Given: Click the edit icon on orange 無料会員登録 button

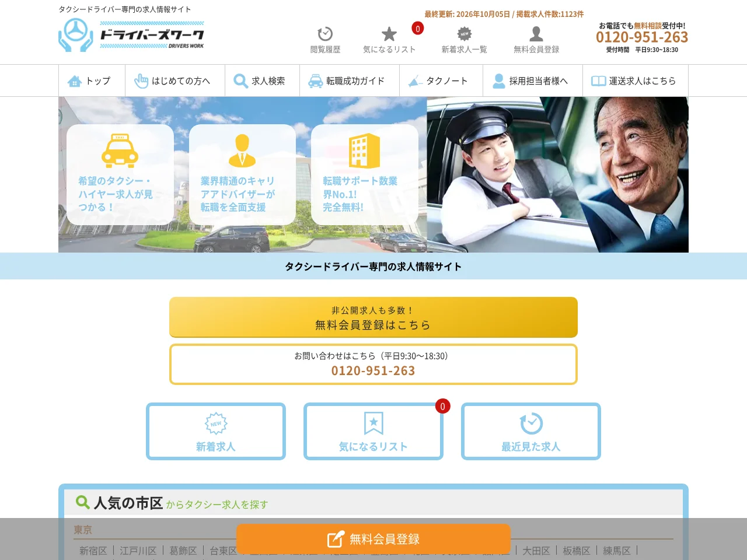Looking at the screenshot, I should click(336, 539).
